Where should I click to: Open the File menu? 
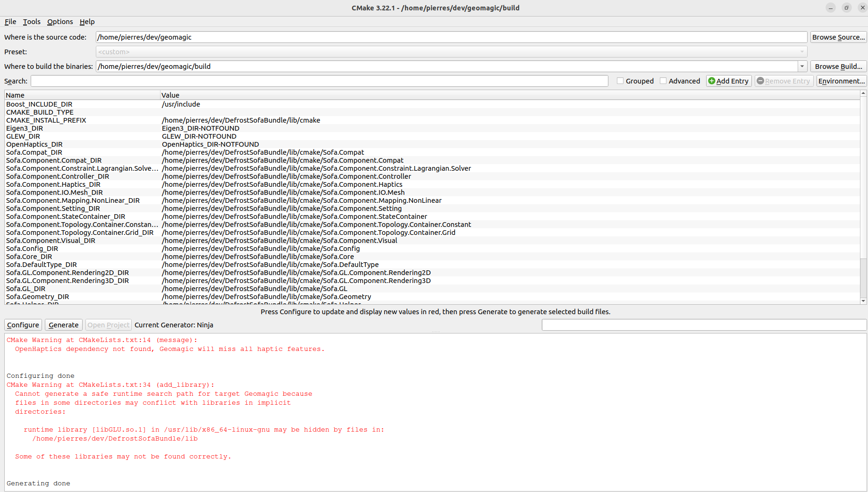(10, 22)
